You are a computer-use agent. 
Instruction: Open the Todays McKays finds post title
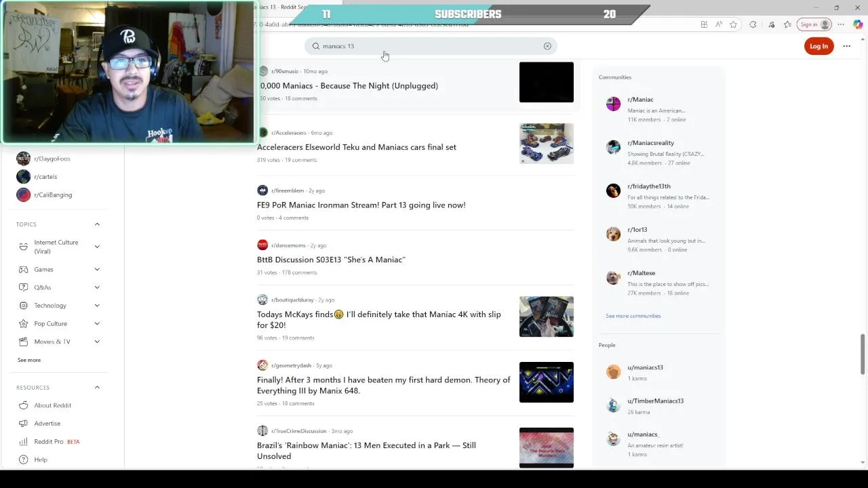[x=379, y=320]
